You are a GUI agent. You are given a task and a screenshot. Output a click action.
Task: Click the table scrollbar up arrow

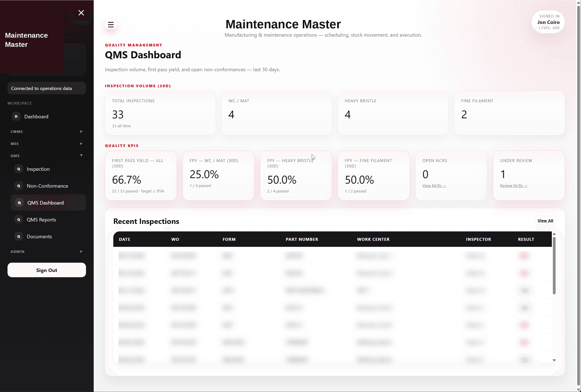pyautogui.click(x=554, y=234)
